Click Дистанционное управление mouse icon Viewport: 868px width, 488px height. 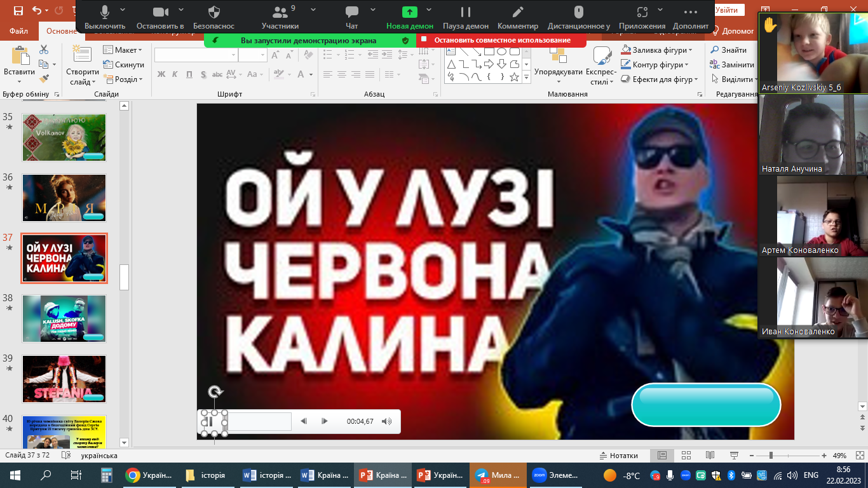[x=579, y=17]
